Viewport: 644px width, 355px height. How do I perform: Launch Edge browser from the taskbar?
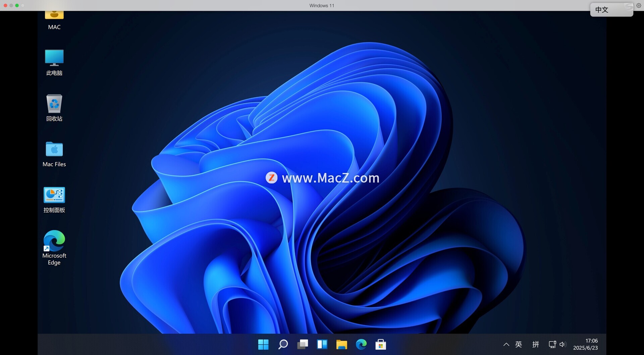coord(361,344)
